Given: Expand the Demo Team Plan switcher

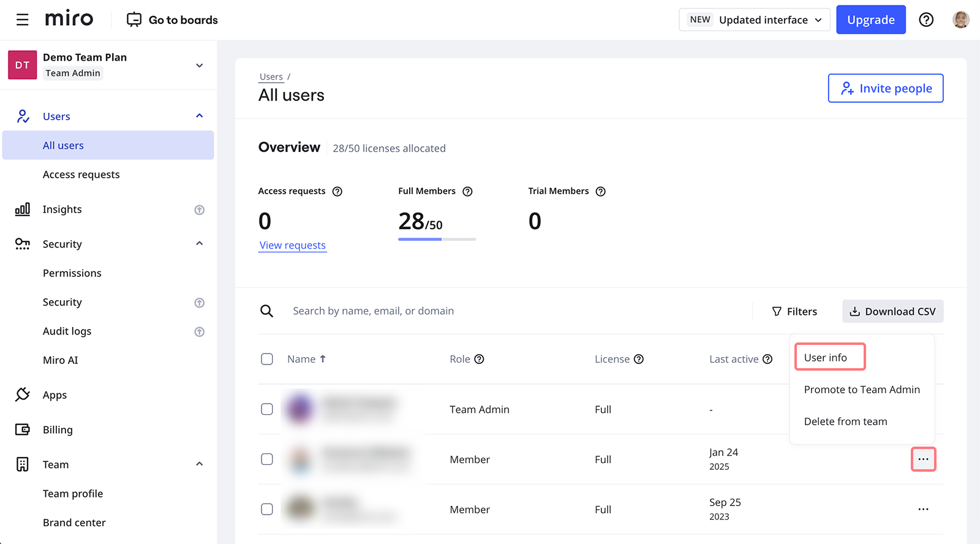Looking at the screenshot, I should pos(199,66).
